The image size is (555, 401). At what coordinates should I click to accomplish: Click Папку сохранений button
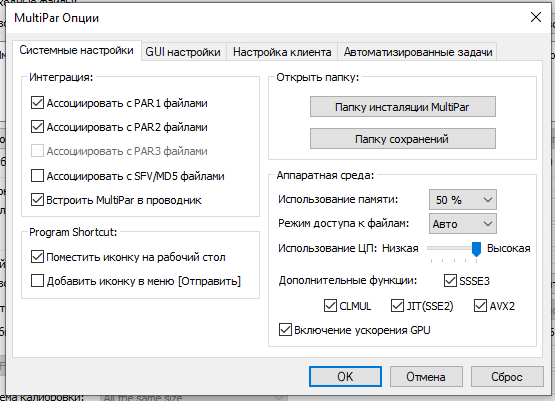point(403,139)
